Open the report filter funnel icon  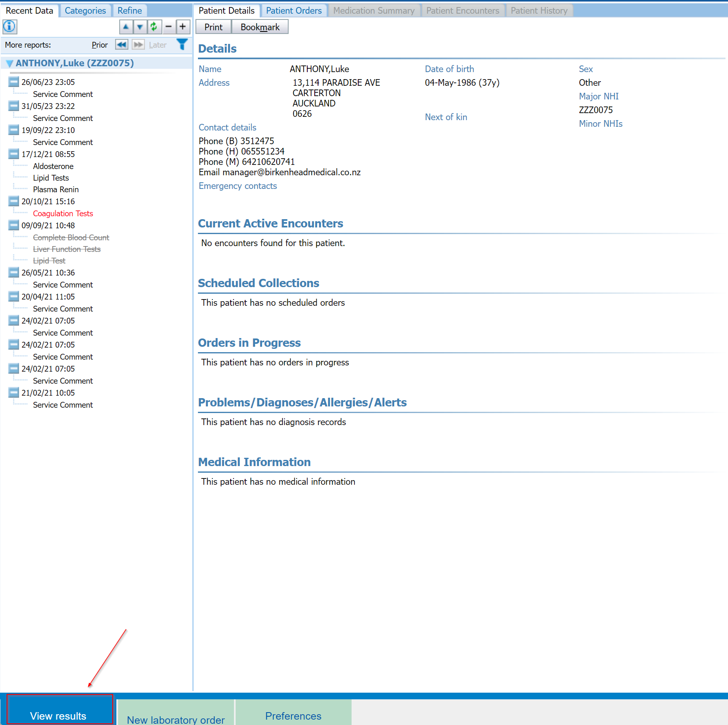[182, 44]
